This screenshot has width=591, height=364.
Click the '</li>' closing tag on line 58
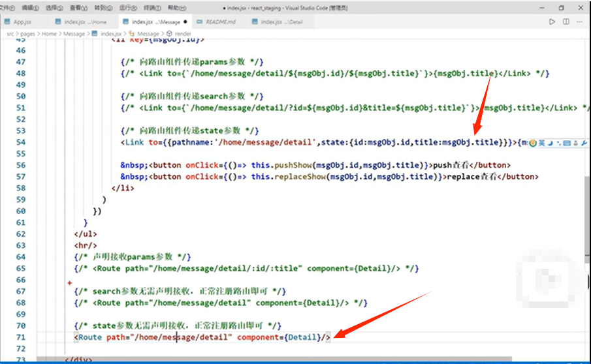coord(123,188)
